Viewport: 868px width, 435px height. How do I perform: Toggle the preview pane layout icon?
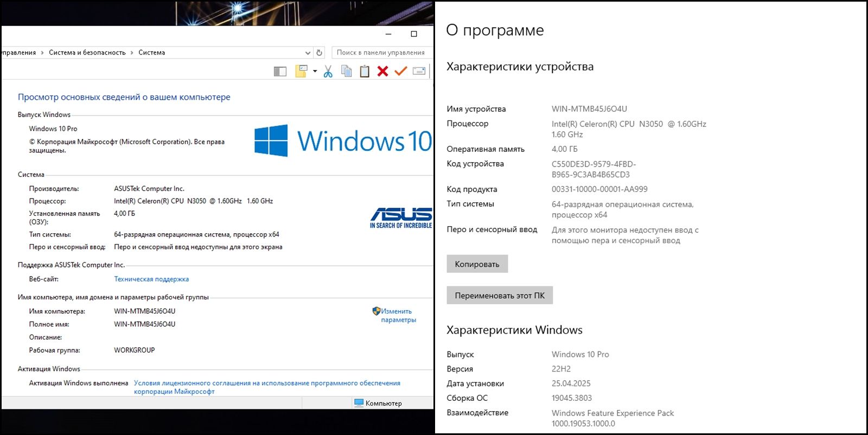click(x=280, y=71)
